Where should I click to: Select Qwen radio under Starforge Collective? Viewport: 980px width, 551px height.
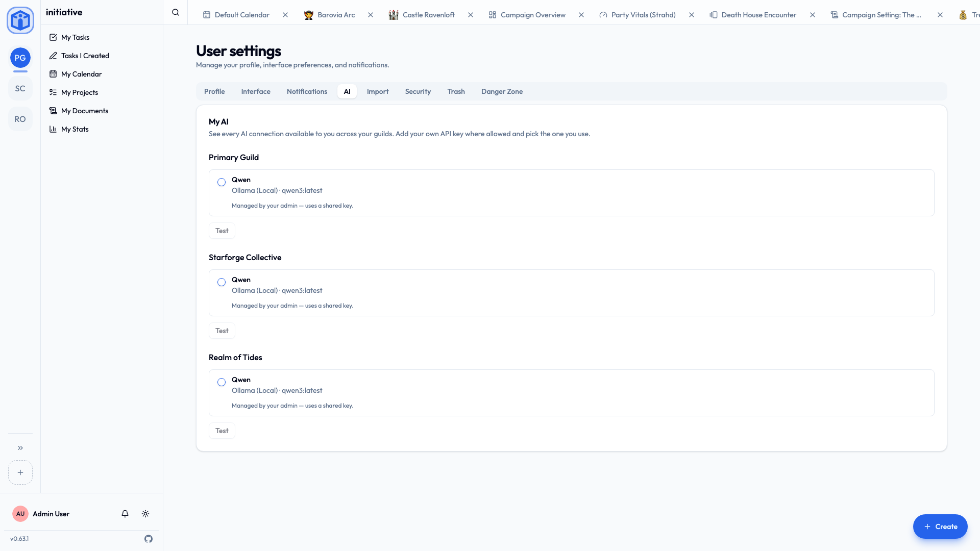(x=222, y=282)
